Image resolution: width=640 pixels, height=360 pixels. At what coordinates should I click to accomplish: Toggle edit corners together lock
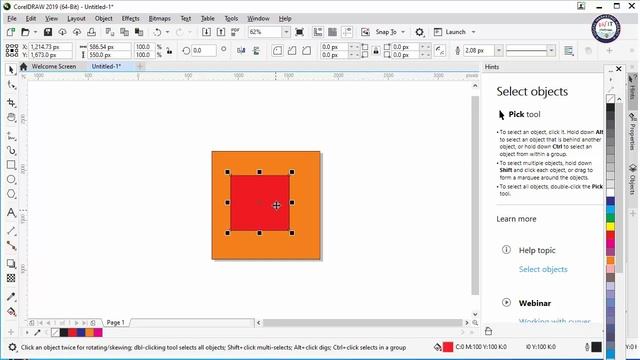coord(376,51)
